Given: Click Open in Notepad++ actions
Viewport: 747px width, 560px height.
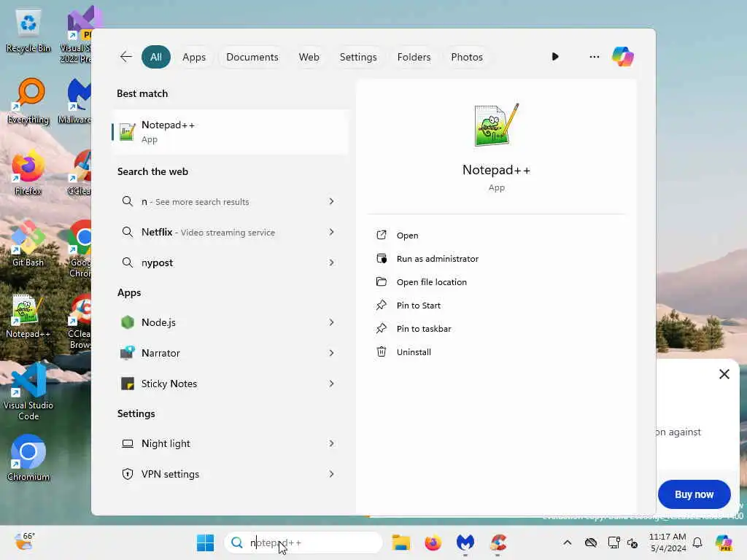Looking at the screenshot, I should (496, 236).
